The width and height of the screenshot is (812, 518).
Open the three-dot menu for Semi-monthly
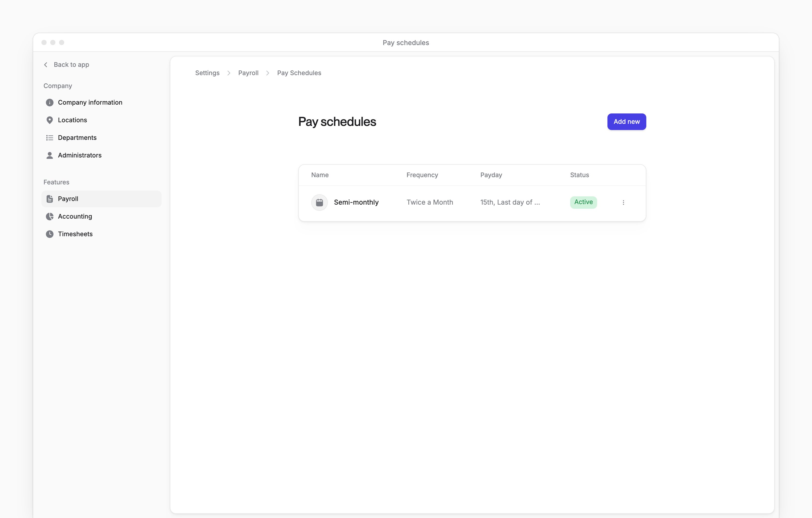pos(623,202)
